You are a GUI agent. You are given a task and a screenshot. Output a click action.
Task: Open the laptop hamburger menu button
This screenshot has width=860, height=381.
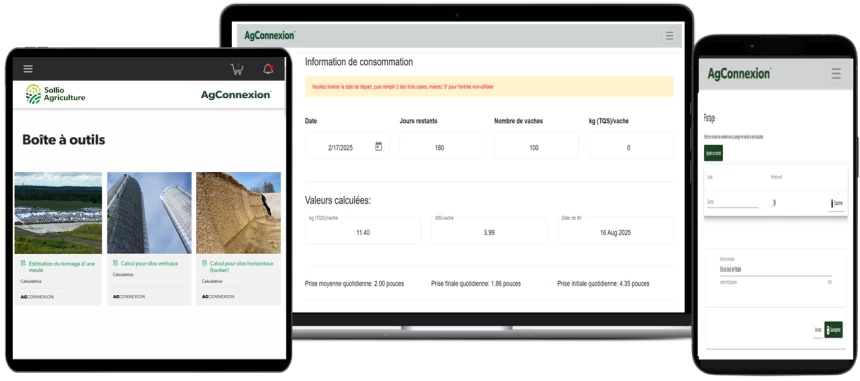click(x=669, y=36)
